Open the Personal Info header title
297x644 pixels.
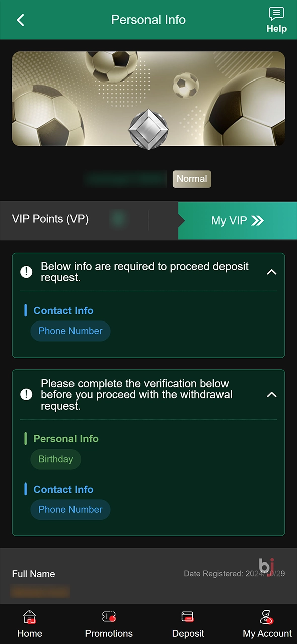(x=148, y=20)
